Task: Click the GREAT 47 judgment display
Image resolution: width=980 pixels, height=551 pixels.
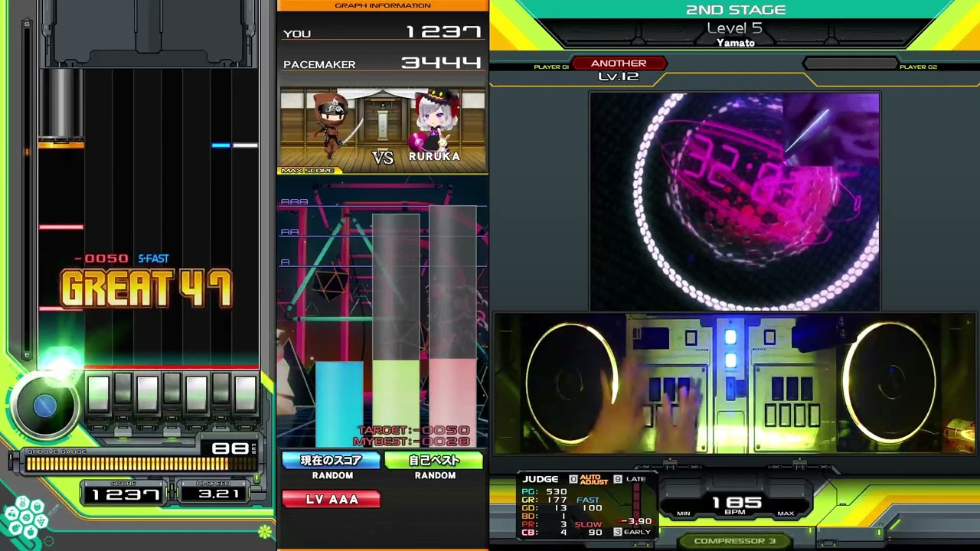Action: pyautogui.click(x=146, y=289)
